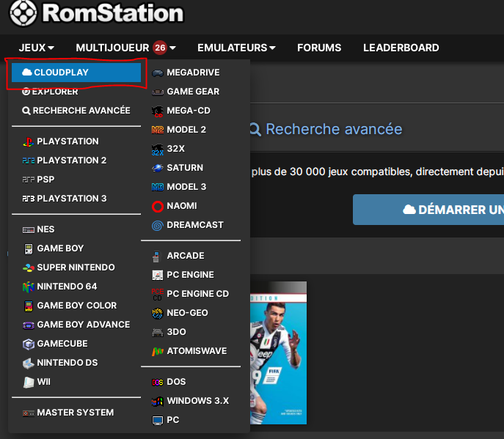This screenshot has height=439, width=504.
Task: Click the Game Boy handheld icon
Action: click(28, 248)
